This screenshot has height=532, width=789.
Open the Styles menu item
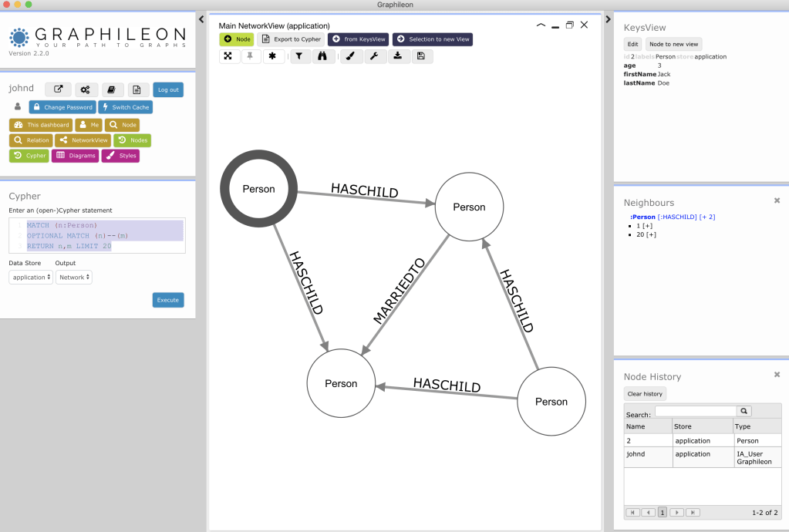[x=120, y=156]
